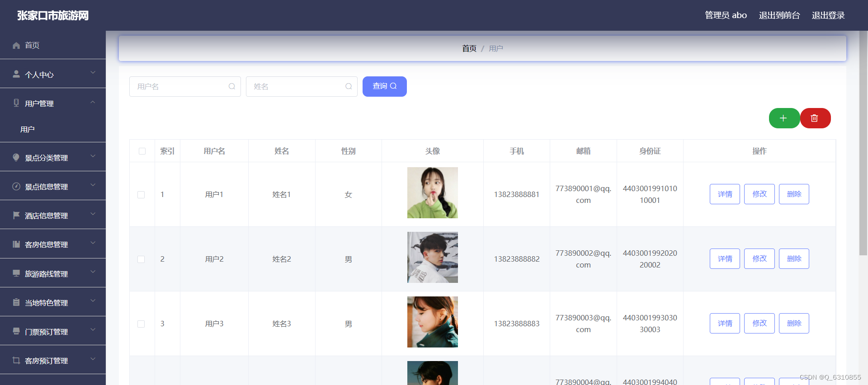
Task: Open 首页 in the sidebar
Action: 53,45
